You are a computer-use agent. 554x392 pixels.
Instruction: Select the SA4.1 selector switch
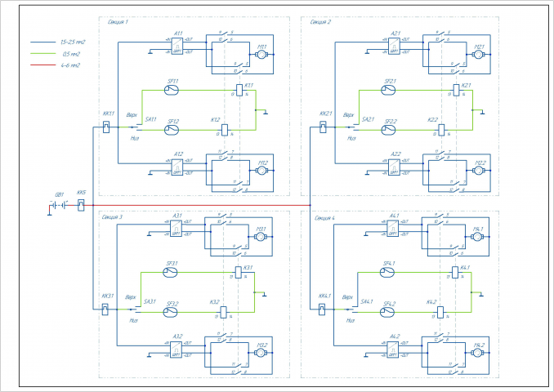[x=351, y=310]
